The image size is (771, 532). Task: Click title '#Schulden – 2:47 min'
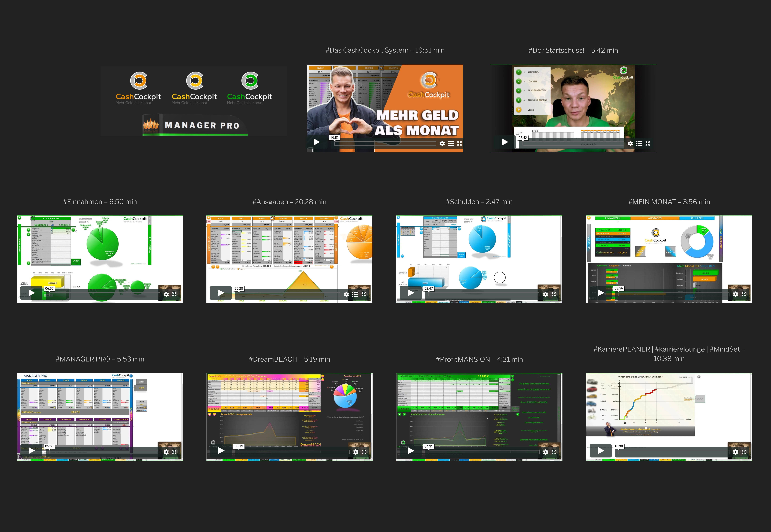click(x=479, y=202)
